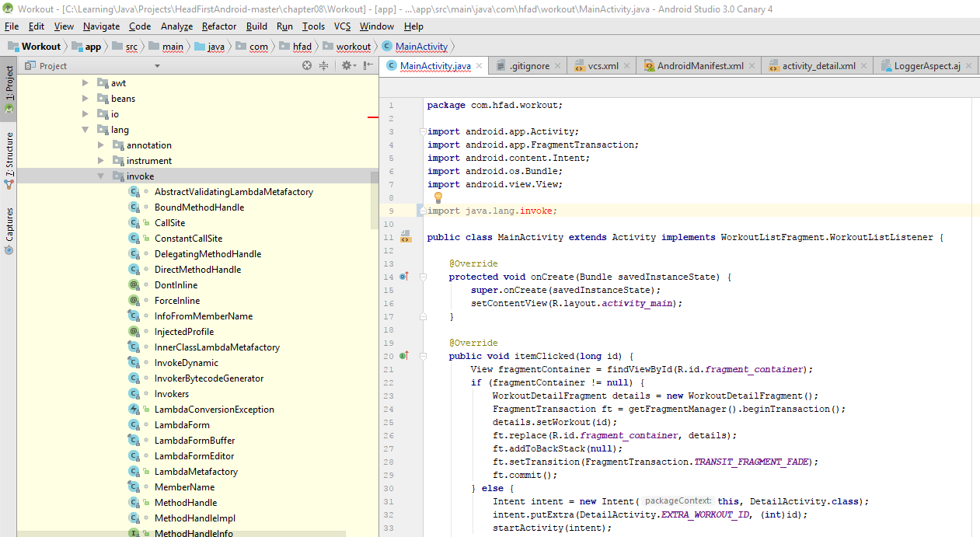980x537 pixels.
Task: Click the yellow lightbulb quick-fix icon
Action: coord(438,197)
